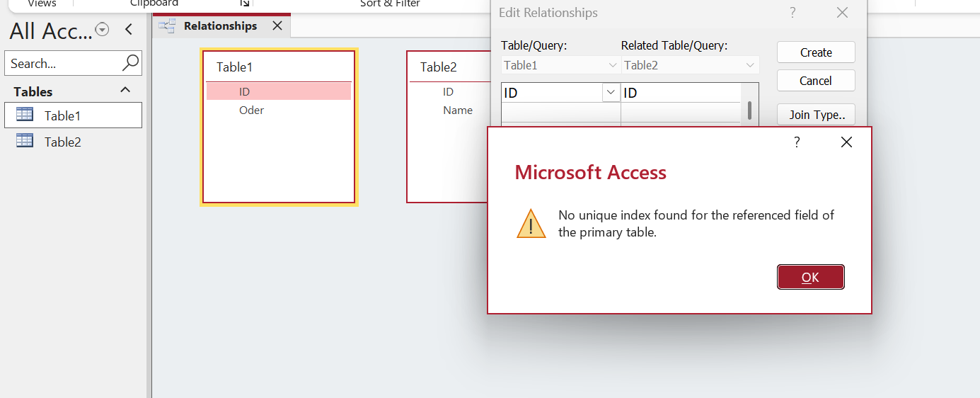Click OK in the Microsoft Access warning
980x398 pixels.
coord(810,277)
